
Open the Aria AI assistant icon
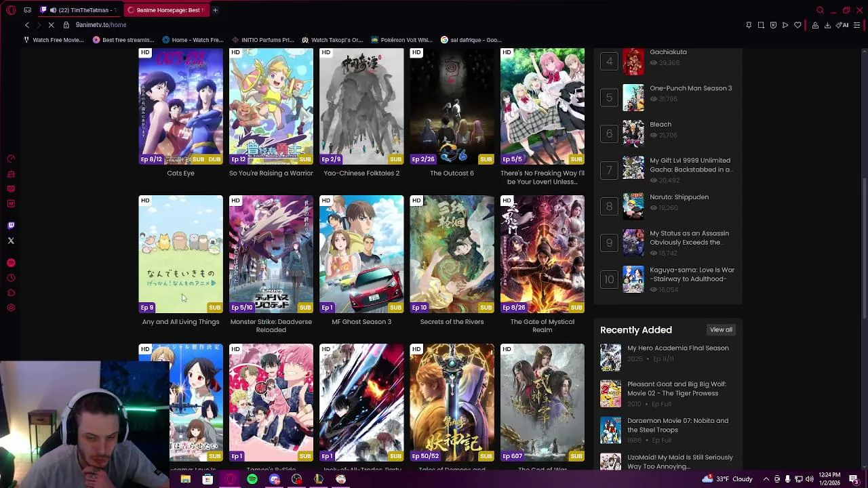click(x=843, y=25)
